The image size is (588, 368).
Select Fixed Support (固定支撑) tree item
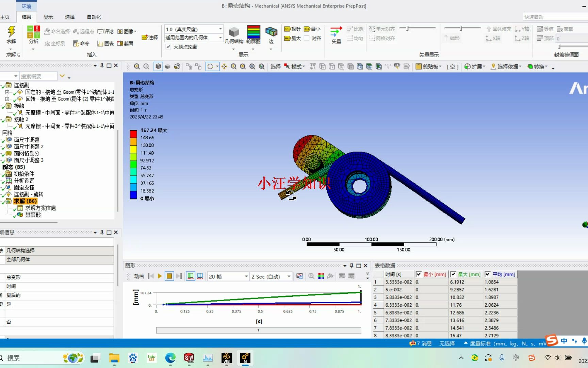coord(24,187)
